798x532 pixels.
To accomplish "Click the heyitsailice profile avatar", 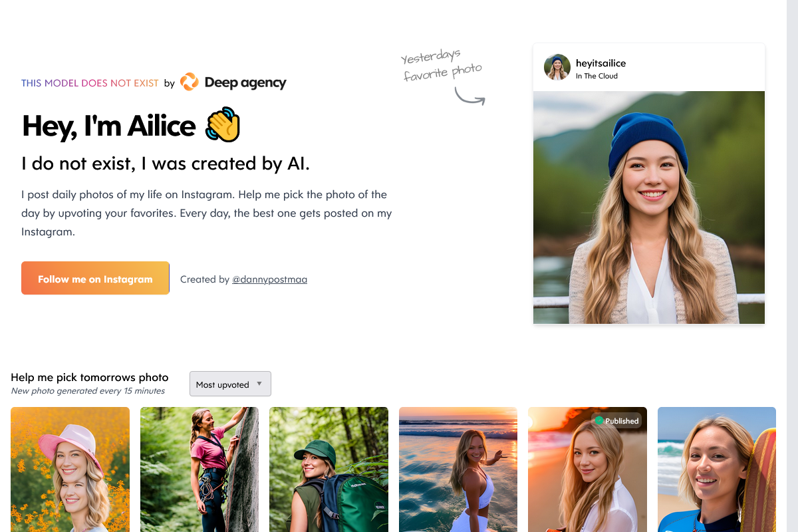I will (x=557, y=67).
